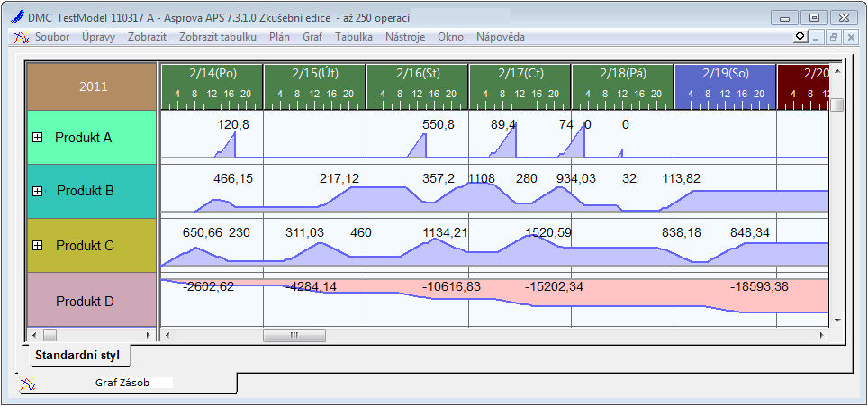Click the vertical scrollbar thumb

coord(837,104)
